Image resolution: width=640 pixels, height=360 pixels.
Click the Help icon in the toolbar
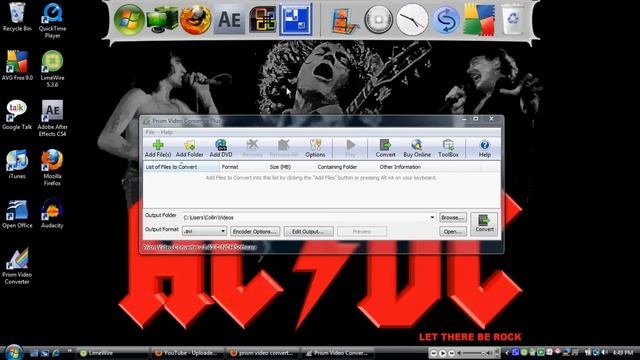[x=484, y=148]
